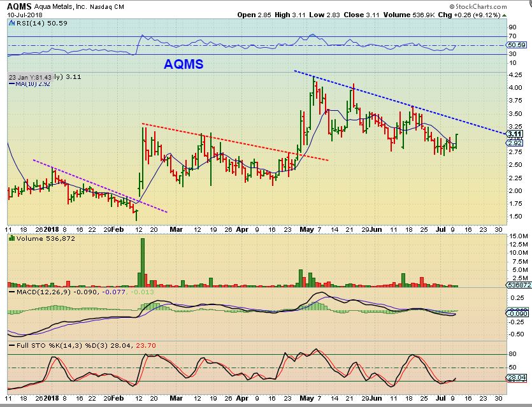
Task: Click the blue AQMS annotation text
Action: point(183,64)
